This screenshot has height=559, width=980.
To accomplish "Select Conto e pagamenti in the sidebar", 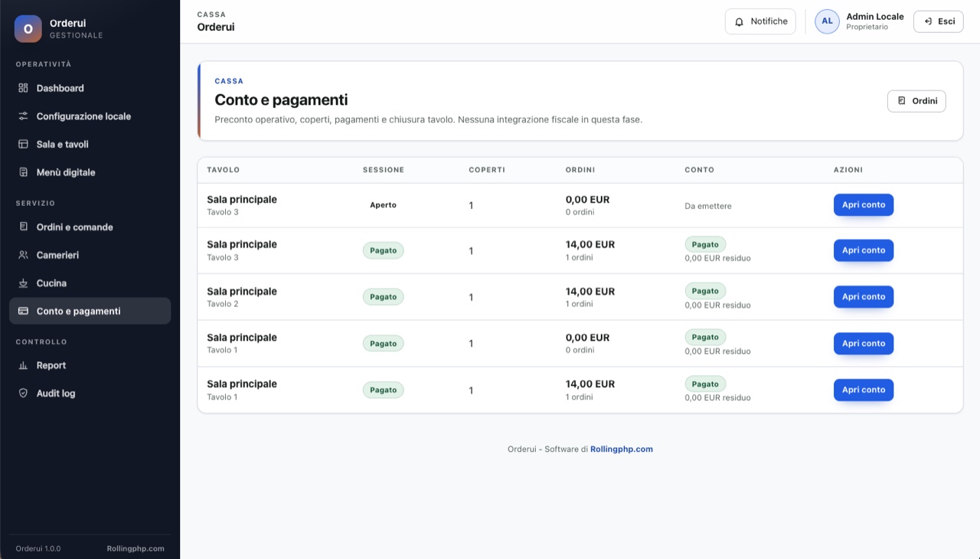I will [90, 311].
